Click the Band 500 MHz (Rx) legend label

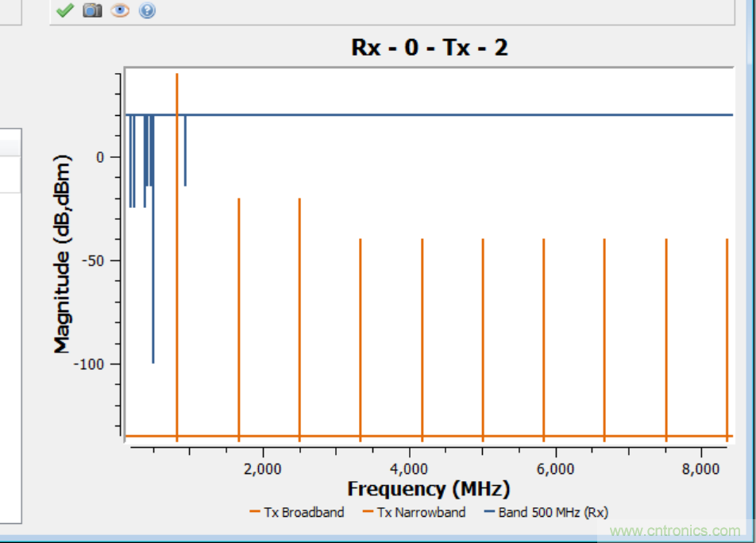click(553, 513)
